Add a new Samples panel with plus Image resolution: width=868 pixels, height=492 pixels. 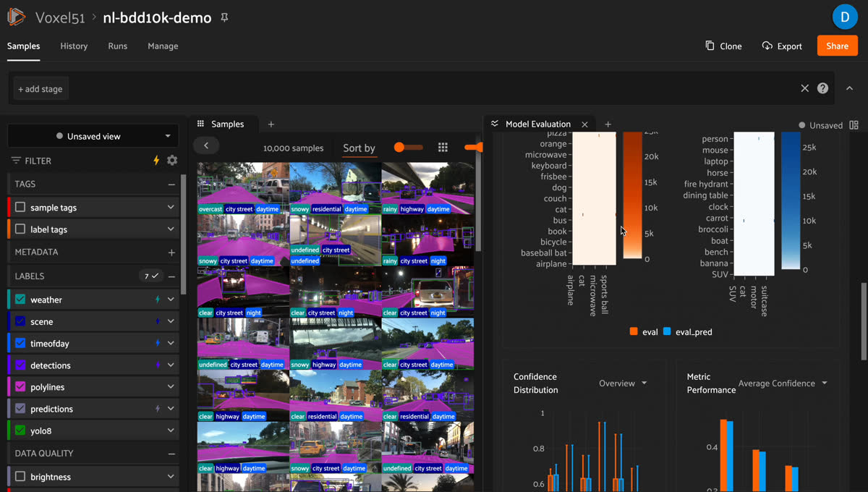pos(271,124)
